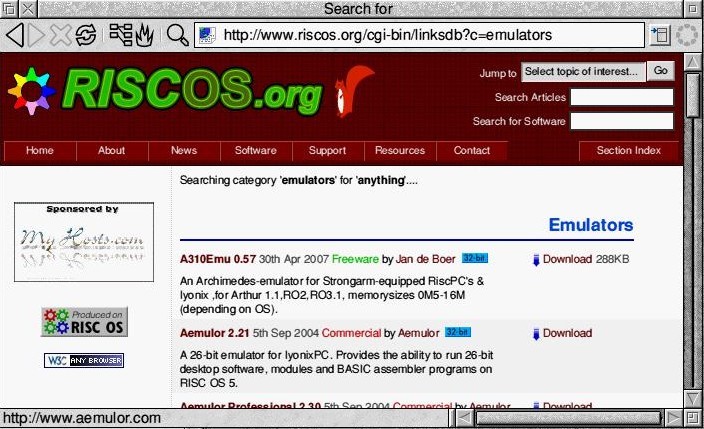
Task: Click the window back icon in title bar
Action: pos(9,9)
